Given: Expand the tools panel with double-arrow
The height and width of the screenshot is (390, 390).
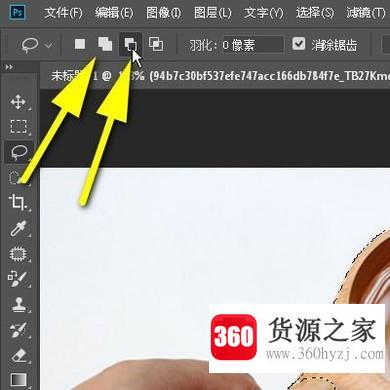Looking at the screenshot, I should click(9, 67).
